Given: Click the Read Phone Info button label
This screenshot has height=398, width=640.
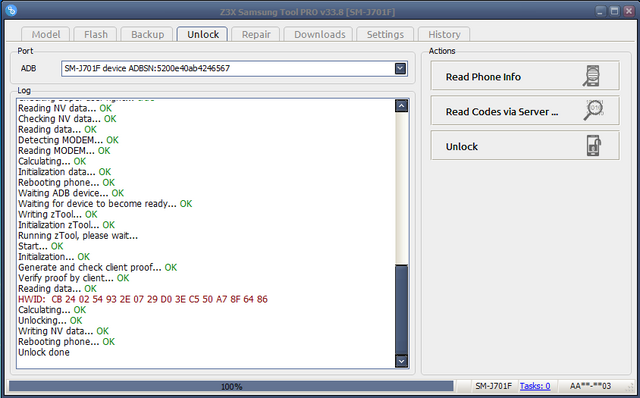Looking at the screenshot, I should pyautogui.click(x=483, y=77).
